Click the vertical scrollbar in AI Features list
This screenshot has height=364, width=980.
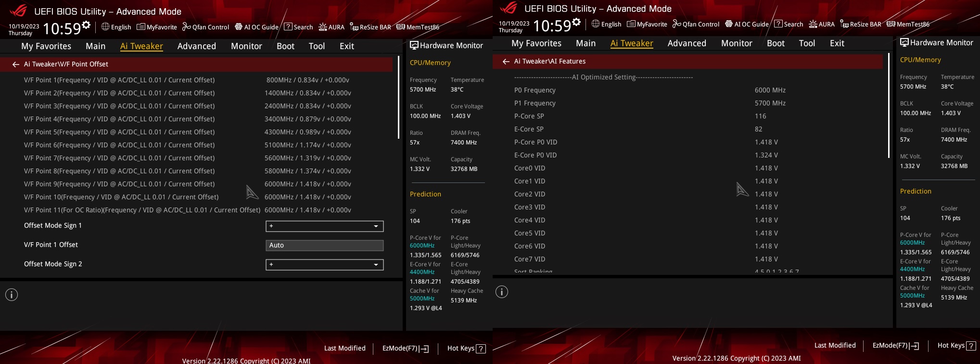(x=889, y=106)
